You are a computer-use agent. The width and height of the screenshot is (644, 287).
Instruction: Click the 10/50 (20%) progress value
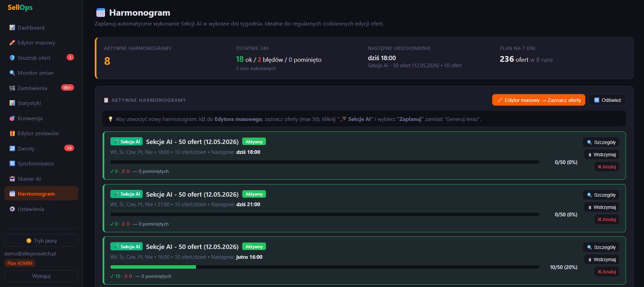[x=563, y=267]
